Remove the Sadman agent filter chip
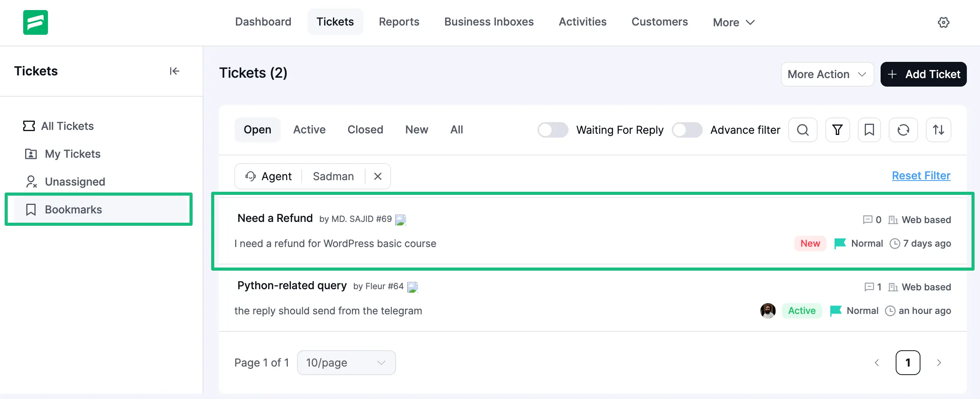 (x=377, y=176)
